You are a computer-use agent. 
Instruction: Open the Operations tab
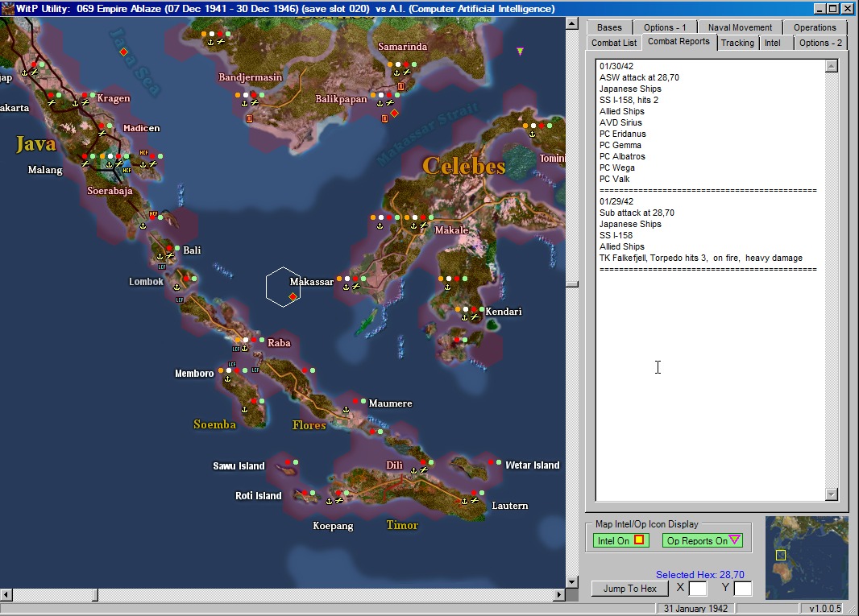click(x=815, y=27)
